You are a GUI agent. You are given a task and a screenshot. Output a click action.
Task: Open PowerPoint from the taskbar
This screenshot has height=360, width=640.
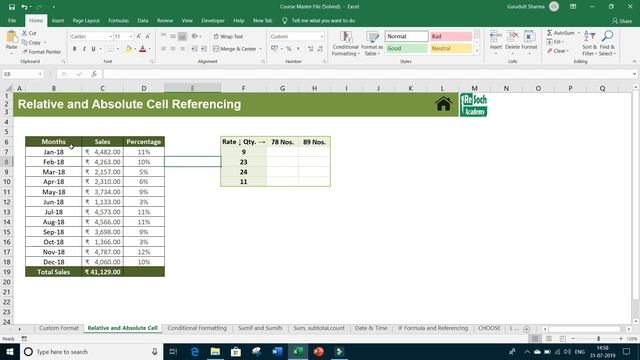[x=318, y=351]
